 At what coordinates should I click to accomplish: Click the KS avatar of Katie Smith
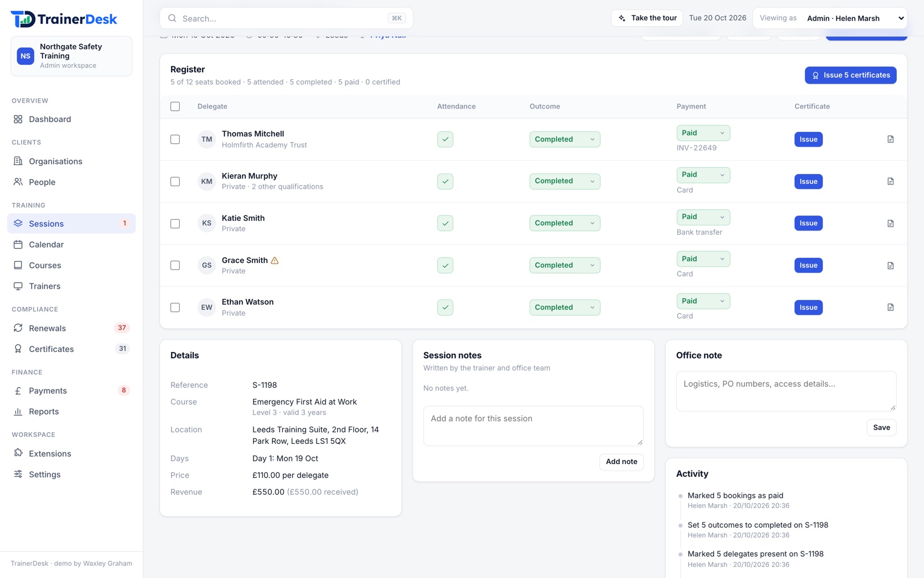pyautogui.click(x=207, y=223)
